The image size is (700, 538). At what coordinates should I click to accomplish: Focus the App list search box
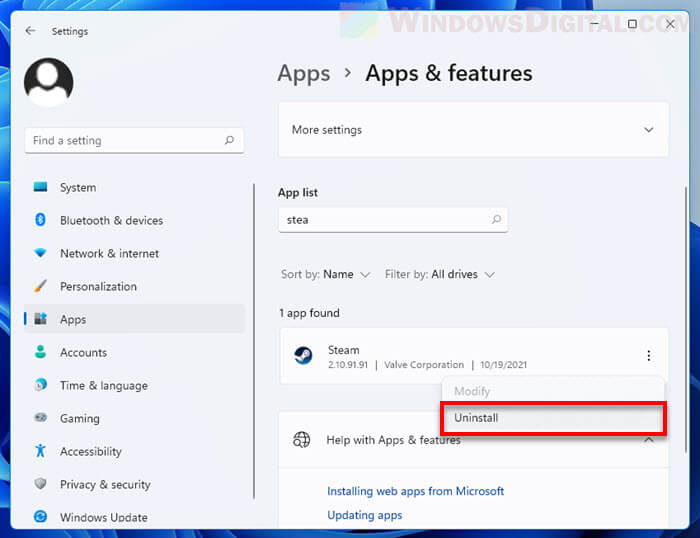(x=393, y=220)
